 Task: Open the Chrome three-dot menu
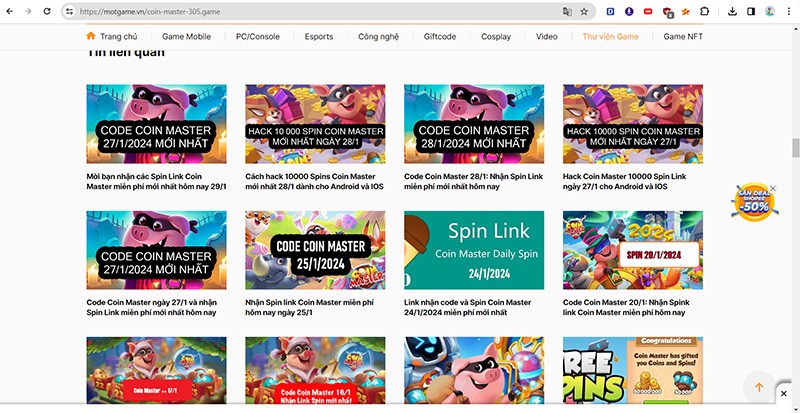789,11
